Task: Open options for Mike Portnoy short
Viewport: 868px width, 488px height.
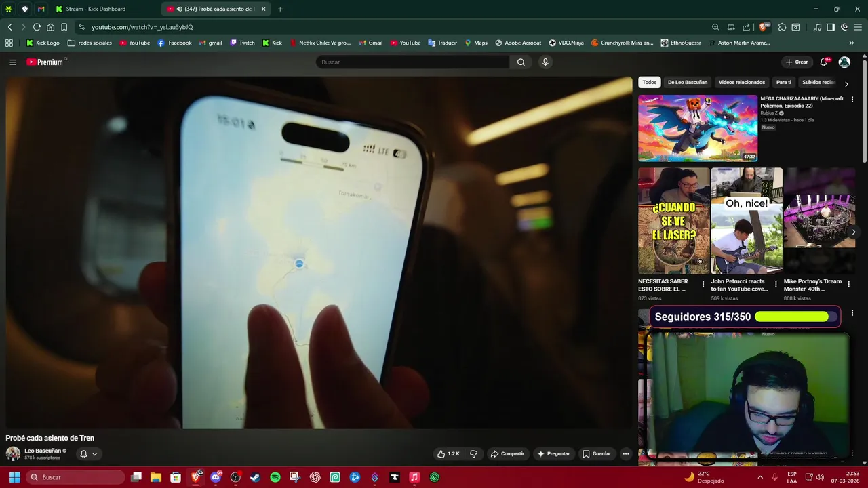Action: point(848,284)
